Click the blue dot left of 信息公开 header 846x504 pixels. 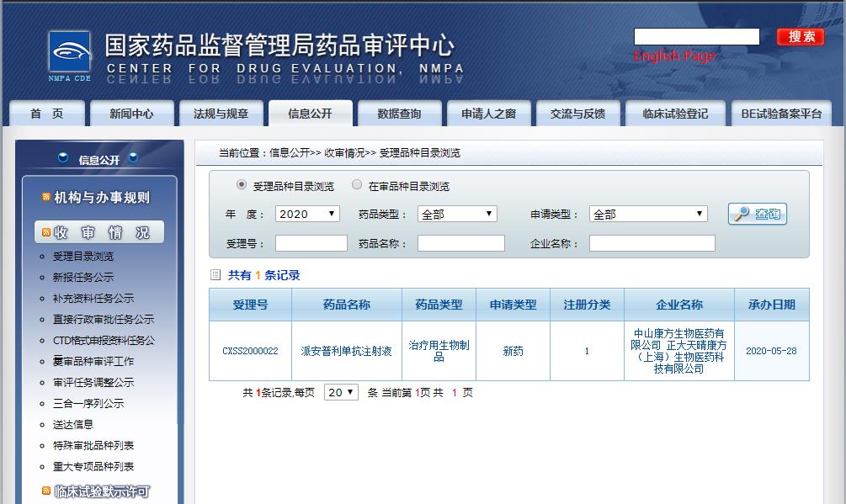pos(63,158)
